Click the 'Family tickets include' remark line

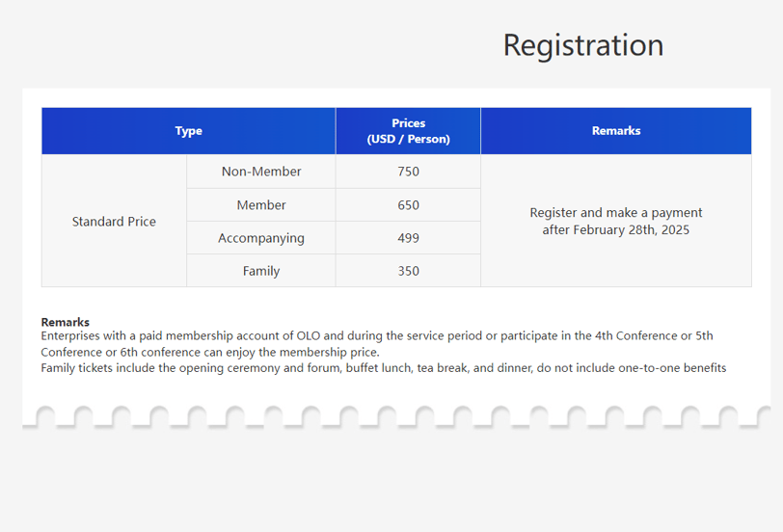pyautogui.click(x=383, y=368)
